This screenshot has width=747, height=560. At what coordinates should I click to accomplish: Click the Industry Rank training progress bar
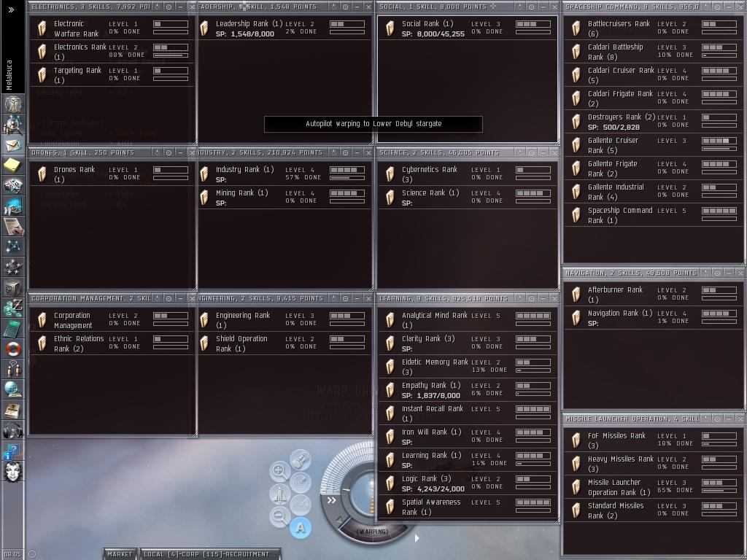tap(347, 178)
